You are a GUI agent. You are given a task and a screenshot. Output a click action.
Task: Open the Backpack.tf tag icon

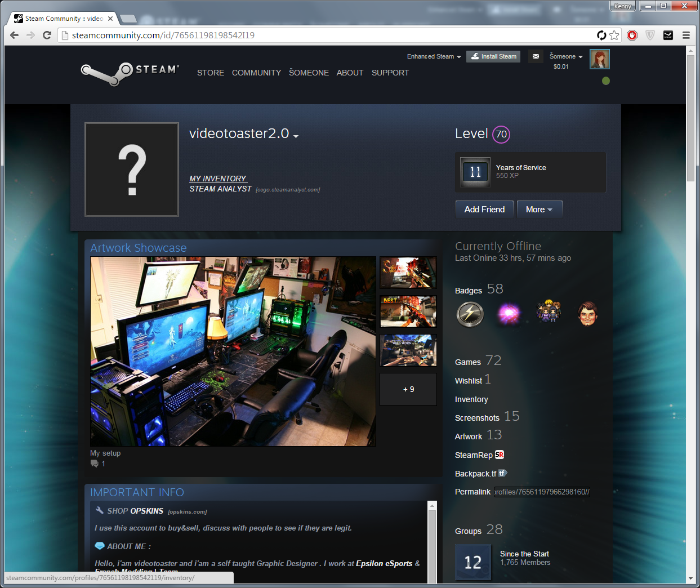coord(502,474)
